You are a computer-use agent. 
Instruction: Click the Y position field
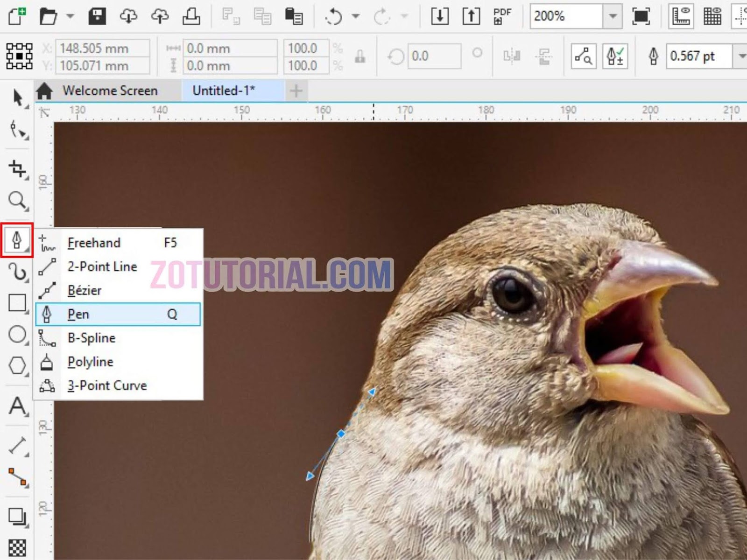pos(103,66)
